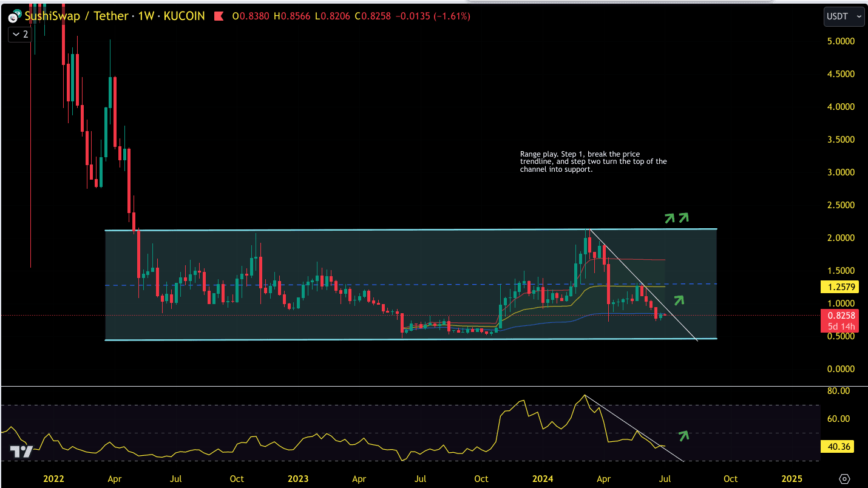Click the 0.5000 price scale label
The image size is (868, 488).
840,336
